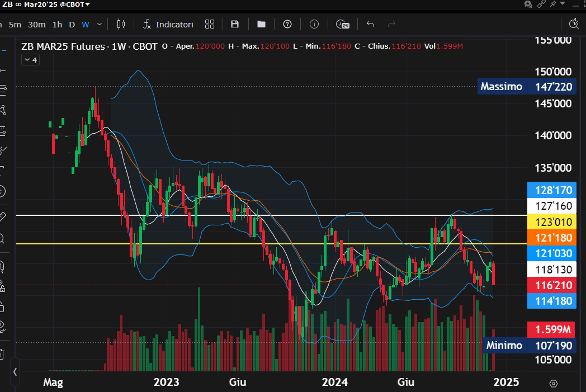Image resolution: width=586 pixels, height=392 pixels.
Task: Save the chart with floppy disk icon
Action: pyautogui.click(x=235, y=24)
